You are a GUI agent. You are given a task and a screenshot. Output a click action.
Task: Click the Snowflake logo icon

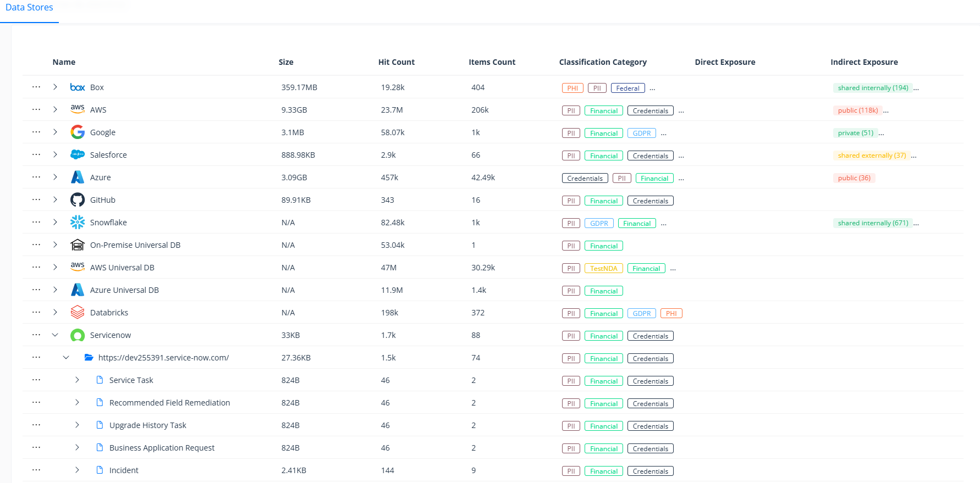pyautogui.click(x=78, y=222)
